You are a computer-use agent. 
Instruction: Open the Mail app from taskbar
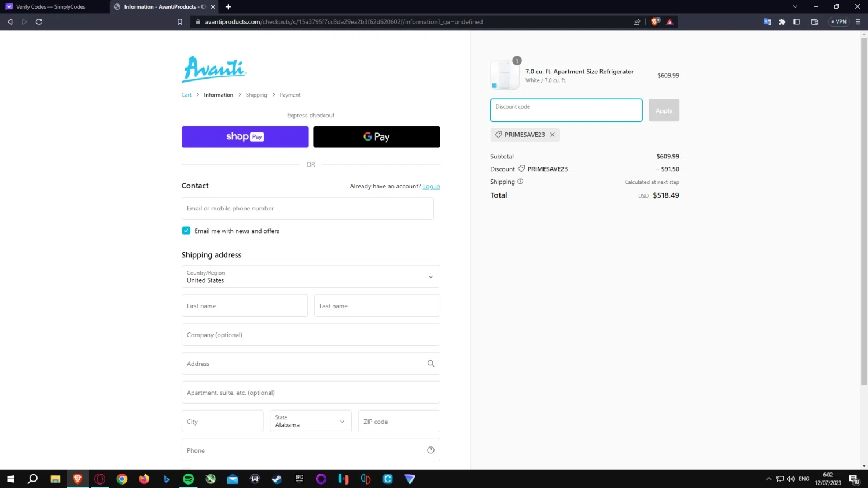[233, 479]
